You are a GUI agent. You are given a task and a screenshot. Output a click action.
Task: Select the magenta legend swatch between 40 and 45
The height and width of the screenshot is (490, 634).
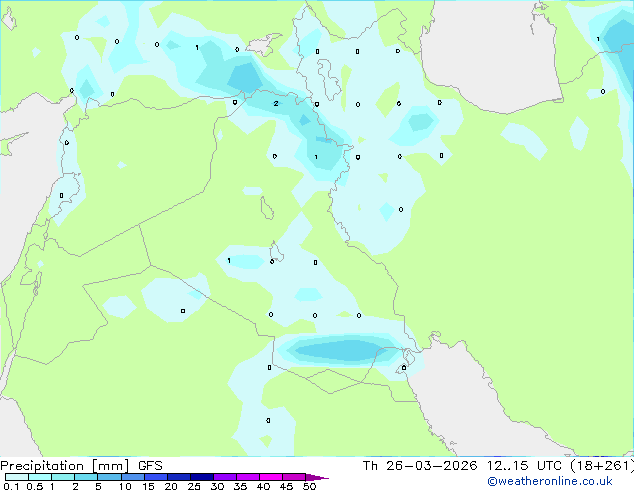pos(271,477)
